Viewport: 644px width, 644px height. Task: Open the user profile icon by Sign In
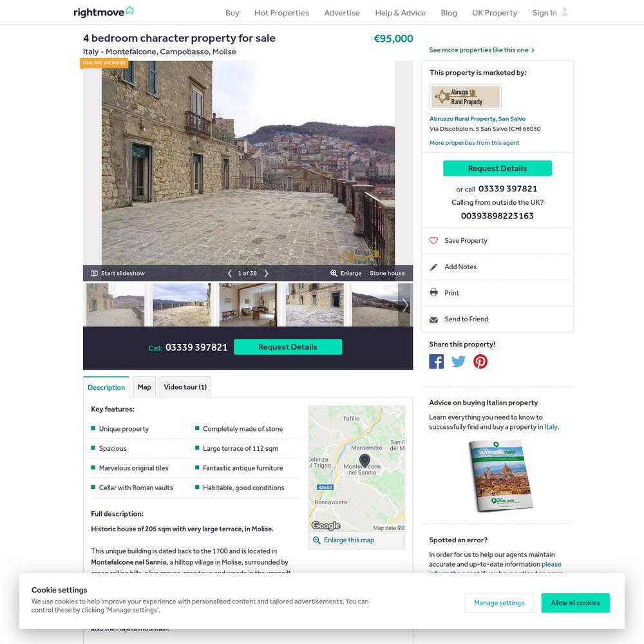coord(565,12)
